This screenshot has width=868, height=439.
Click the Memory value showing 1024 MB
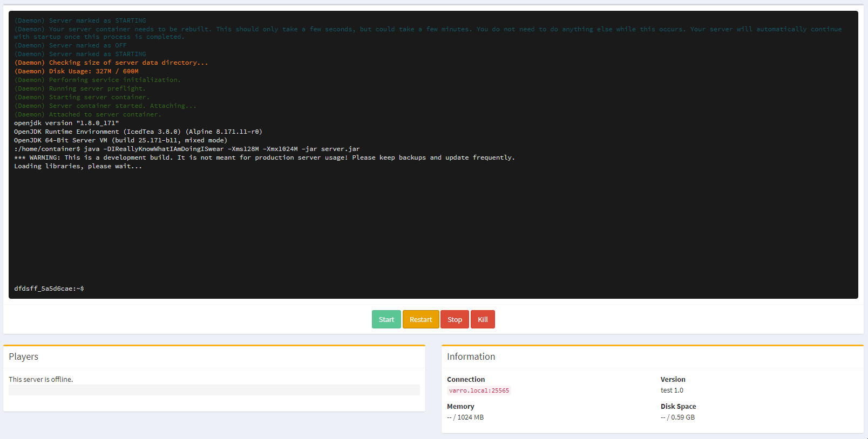465,417
